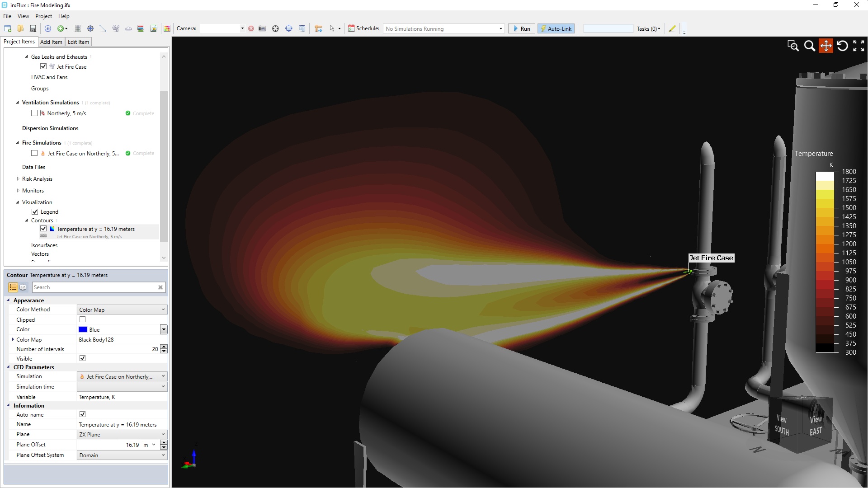The image size is (868, 488).
Task: Click the View EAST cube face
Action: 816,425
